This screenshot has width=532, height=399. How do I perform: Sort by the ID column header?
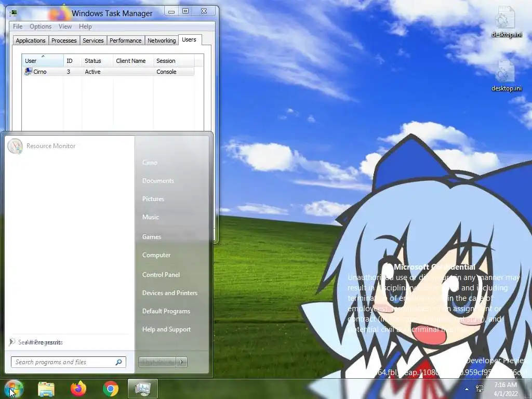click(x=72, y=61)
